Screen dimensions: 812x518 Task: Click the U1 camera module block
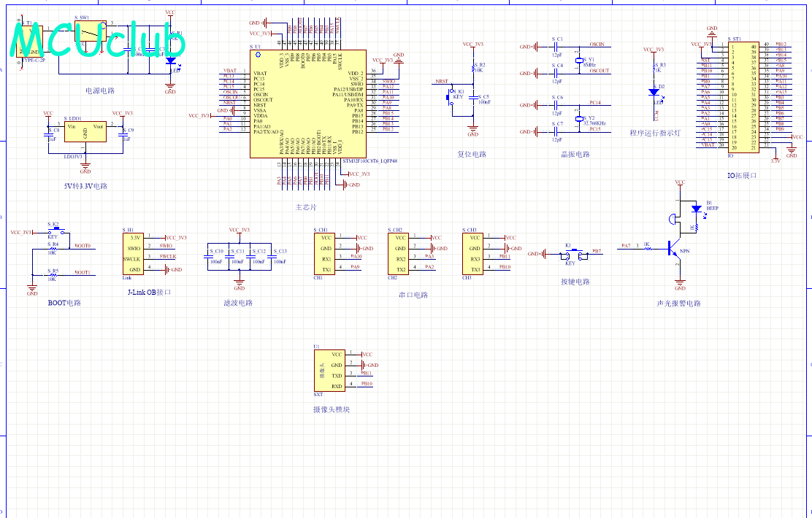329,371
